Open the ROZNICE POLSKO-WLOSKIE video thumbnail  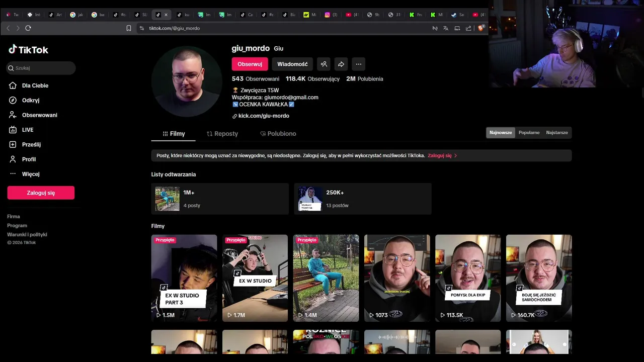[326, 342]
